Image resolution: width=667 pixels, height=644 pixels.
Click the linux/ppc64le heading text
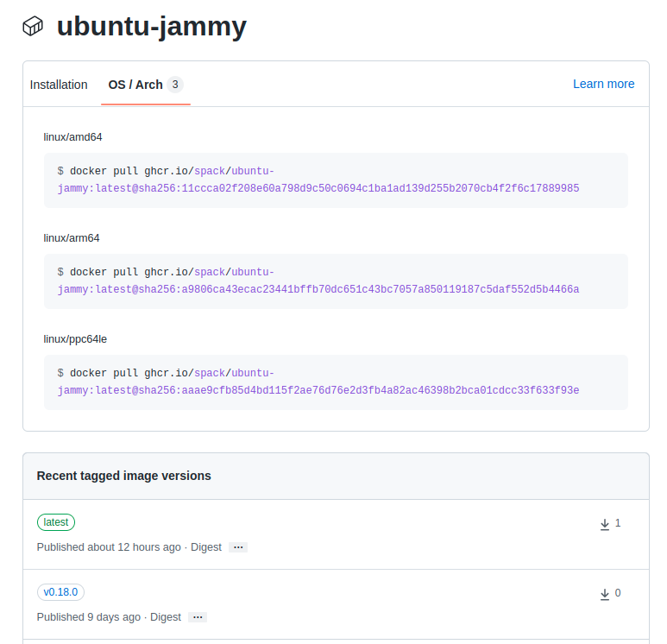pyautogui.click(x=75, y=338)
